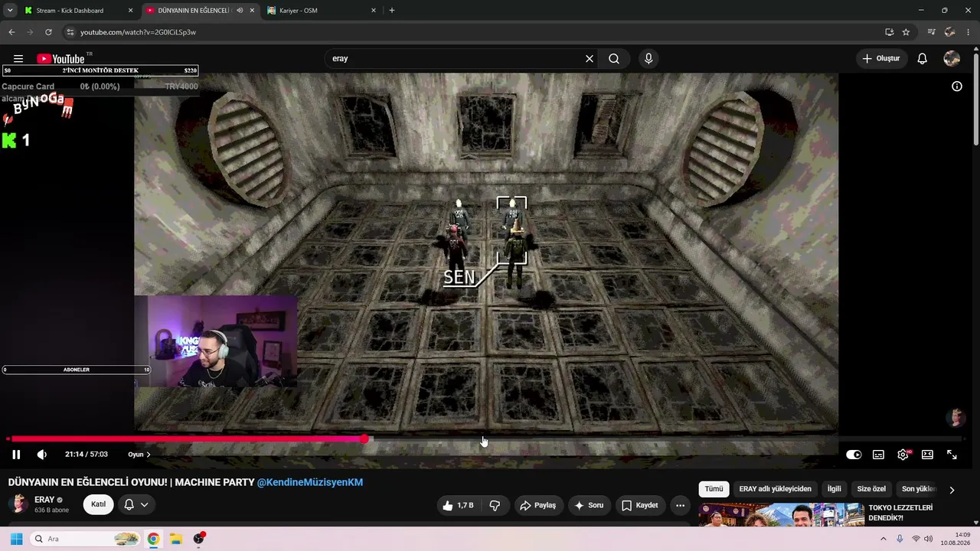Open Chrome profile avatar
The height and width of the screenshot is (551, 980).
[950, 32]
